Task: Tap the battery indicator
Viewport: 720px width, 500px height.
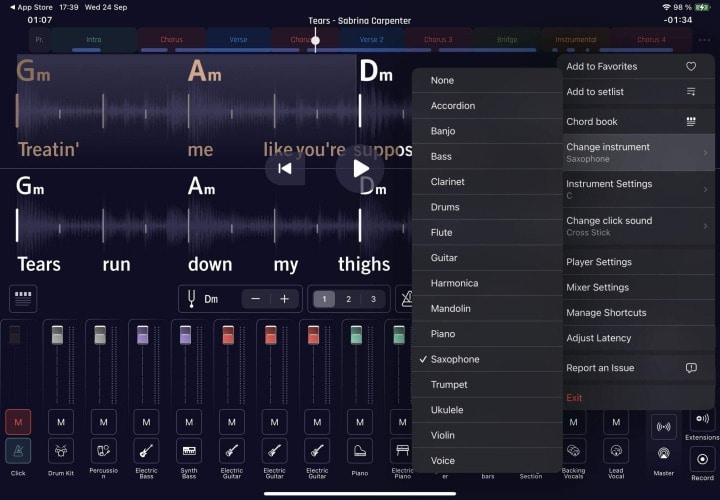Action: [702, 7]
